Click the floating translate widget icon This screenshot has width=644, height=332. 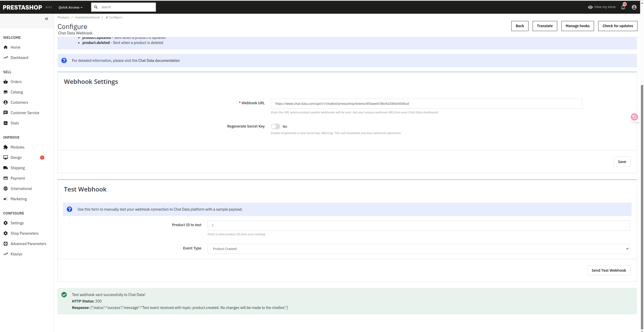[634, 117]
